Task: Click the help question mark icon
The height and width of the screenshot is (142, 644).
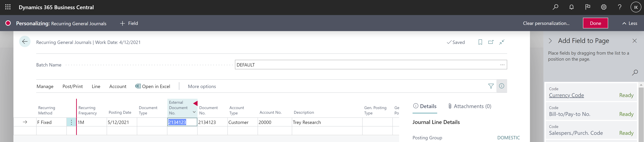Action: tap(620, 7)
